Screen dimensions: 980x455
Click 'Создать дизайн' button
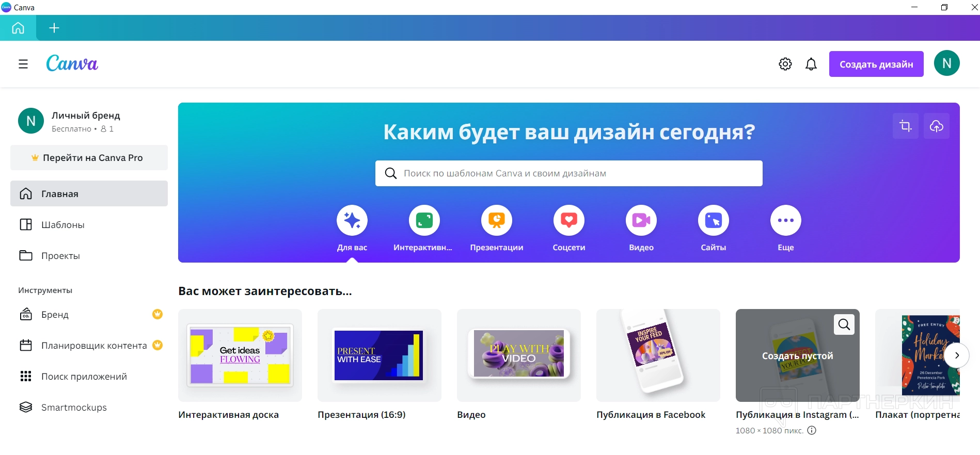click(x=876, y=64)
